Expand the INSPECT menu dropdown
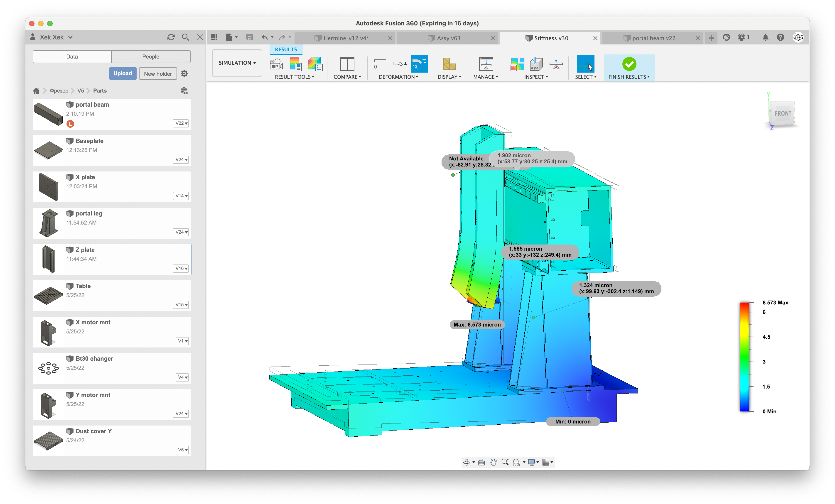This screenshot has width=835, height=504. coord(536,77)
